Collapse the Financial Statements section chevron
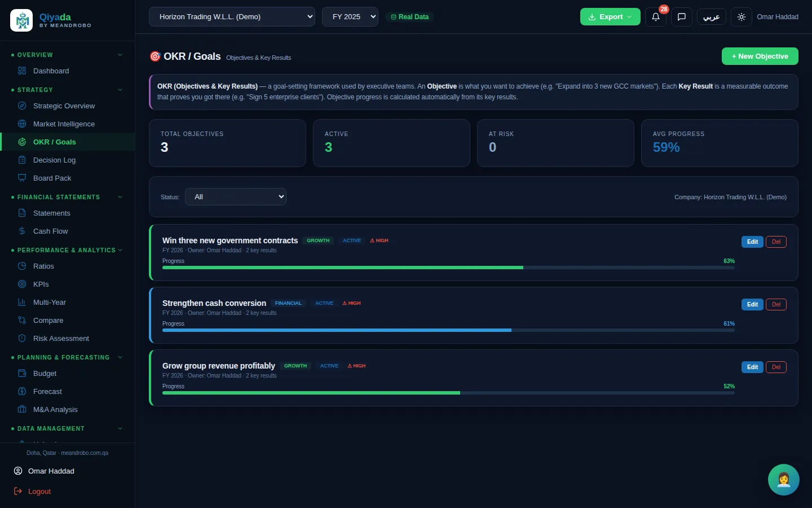812x508 pixels. pos(120,197)
